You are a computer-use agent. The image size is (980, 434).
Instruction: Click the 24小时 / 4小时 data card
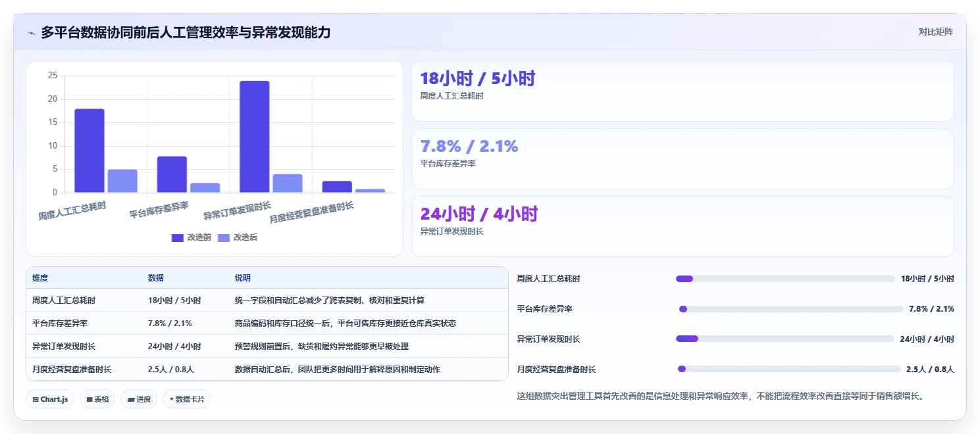point(683,226)
